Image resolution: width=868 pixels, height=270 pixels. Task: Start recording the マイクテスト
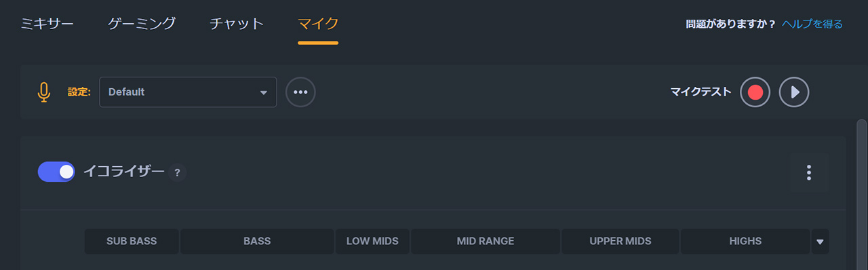pos(755,92)
